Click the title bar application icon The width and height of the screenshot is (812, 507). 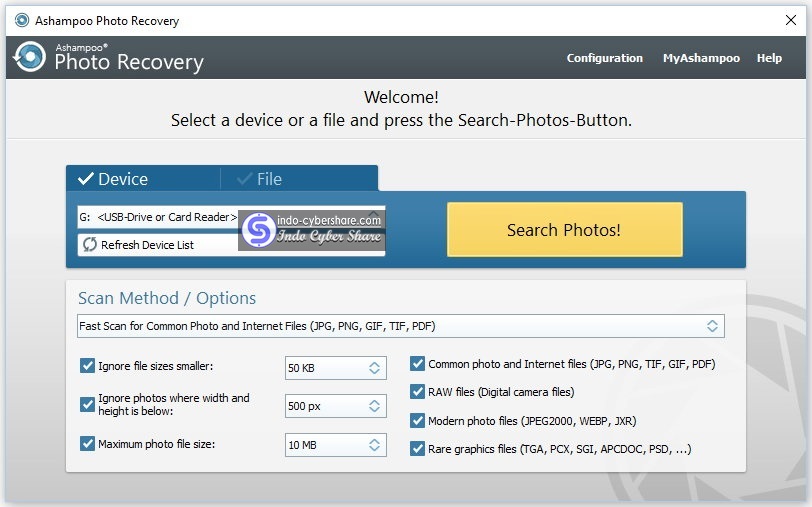click(x=22, y=20)
